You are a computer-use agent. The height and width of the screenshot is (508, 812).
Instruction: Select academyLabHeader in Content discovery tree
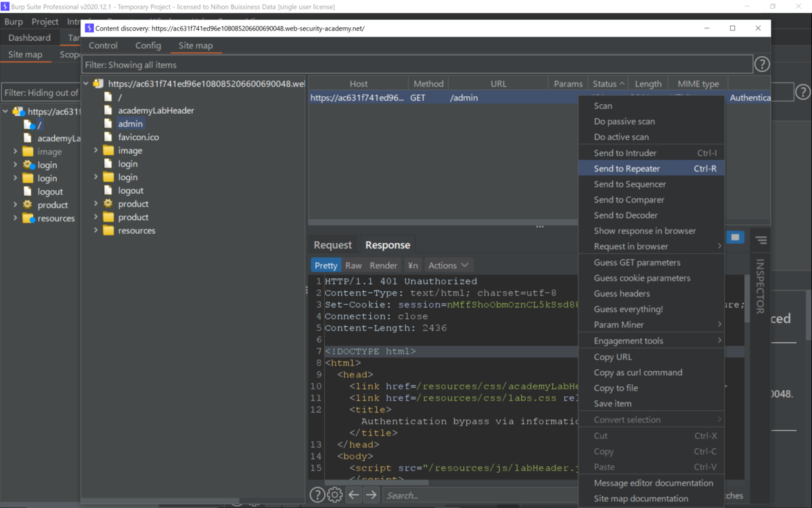click(x=156, y=110)
